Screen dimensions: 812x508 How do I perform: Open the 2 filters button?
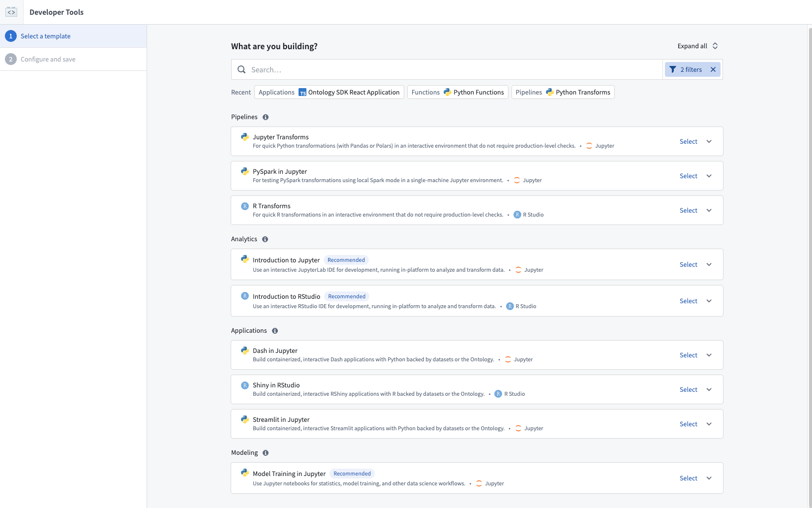(x=687, y=69)
